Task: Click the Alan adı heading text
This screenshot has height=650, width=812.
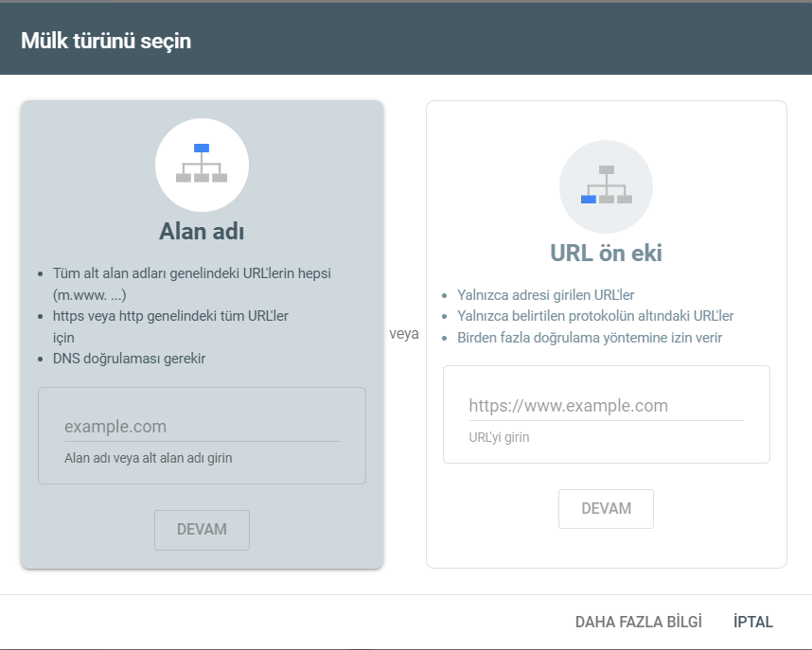Action: click(202, 231)
